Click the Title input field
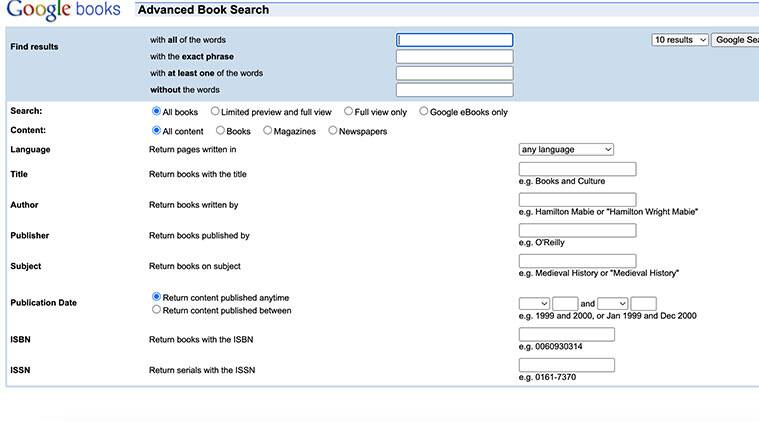The image size is (759, 422). 577,169
